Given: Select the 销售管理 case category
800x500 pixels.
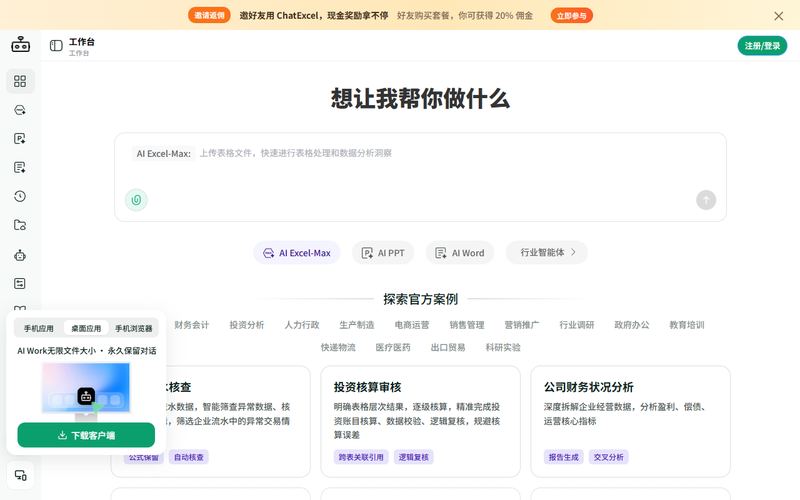Looking at the screenshot, I should pyautogui.click(x=467, y=325).
